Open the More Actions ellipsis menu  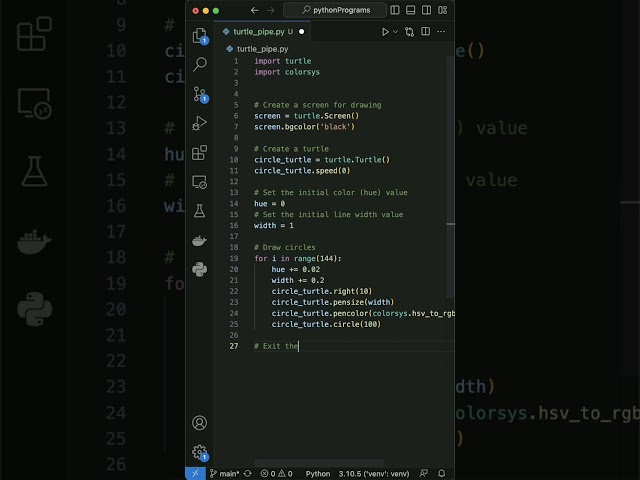pos(441,31)
